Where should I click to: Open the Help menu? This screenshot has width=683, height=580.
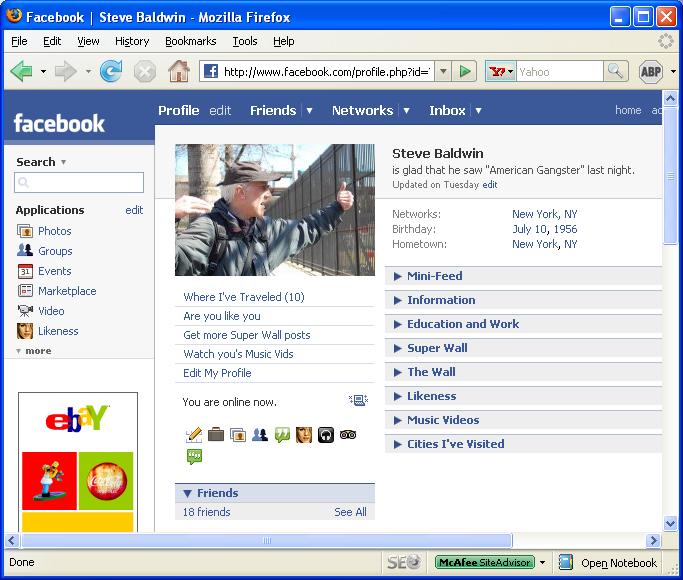(x=284, y=41)
